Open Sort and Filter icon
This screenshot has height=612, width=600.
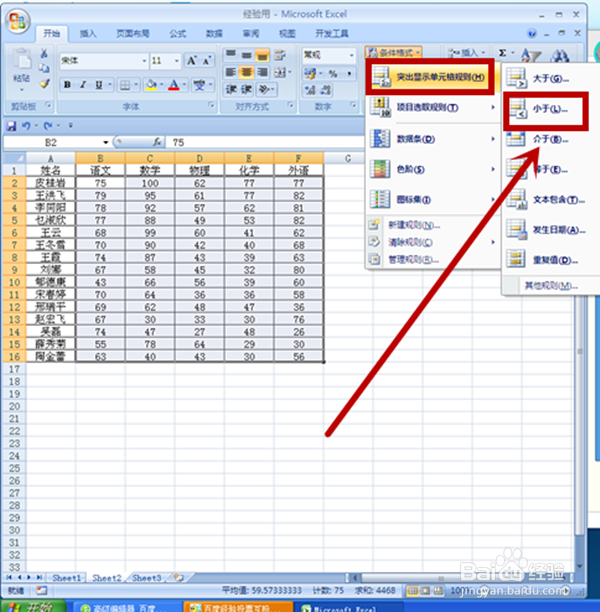pyautogui.click(x=531, y=55)
